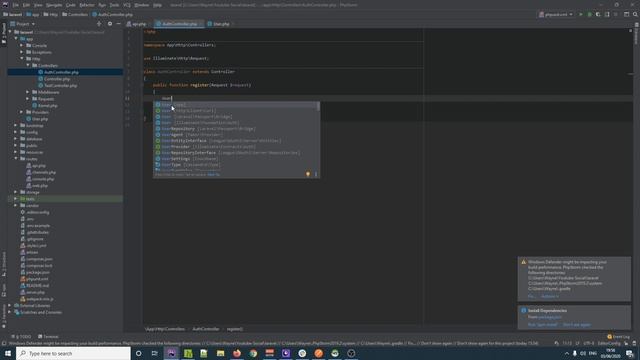Click the Debug bug icon in the toolbar
Screen dimensions: 640x360
(x=589, y=15)
